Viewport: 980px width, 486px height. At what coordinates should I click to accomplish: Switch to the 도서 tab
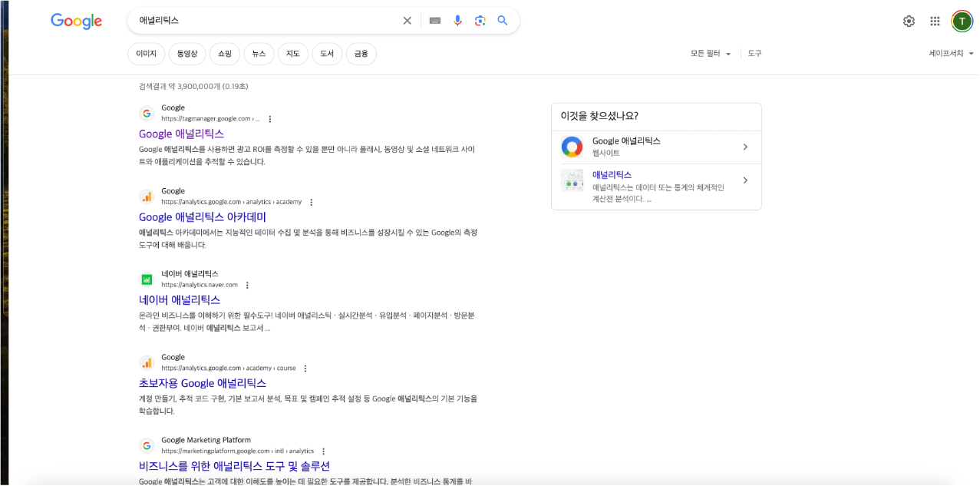coord(327,54)
